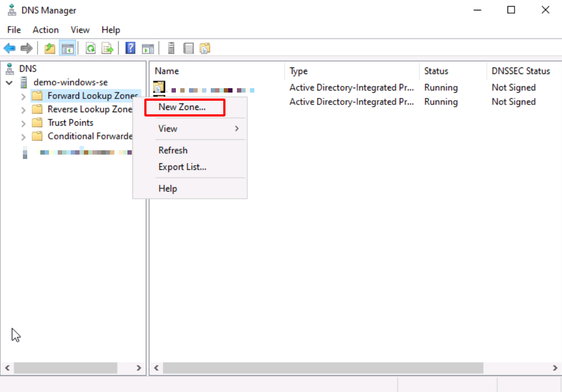Toggle Show/Hide Console Tree toolbar icon

68,48
